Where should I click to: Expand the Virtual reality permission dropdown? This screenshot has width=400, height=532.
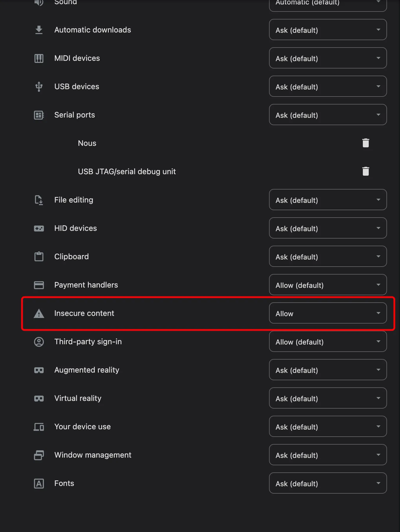click(x=328, y=398)
